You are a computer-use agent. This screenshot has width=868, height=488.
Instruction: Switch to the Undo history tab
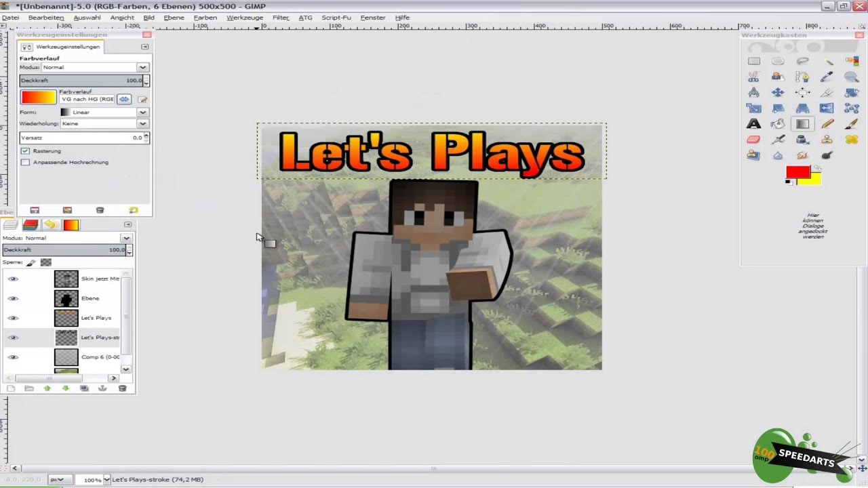point(50,225)
